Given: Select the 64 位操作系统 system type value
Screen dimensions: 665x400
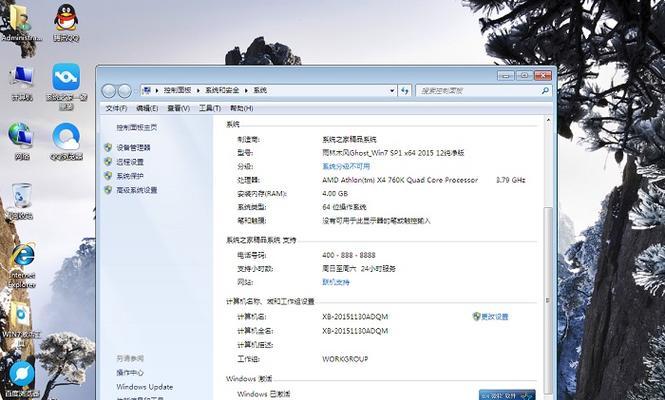Looking at the screenshot, I should pyautogui.click(x=344, y=207).
